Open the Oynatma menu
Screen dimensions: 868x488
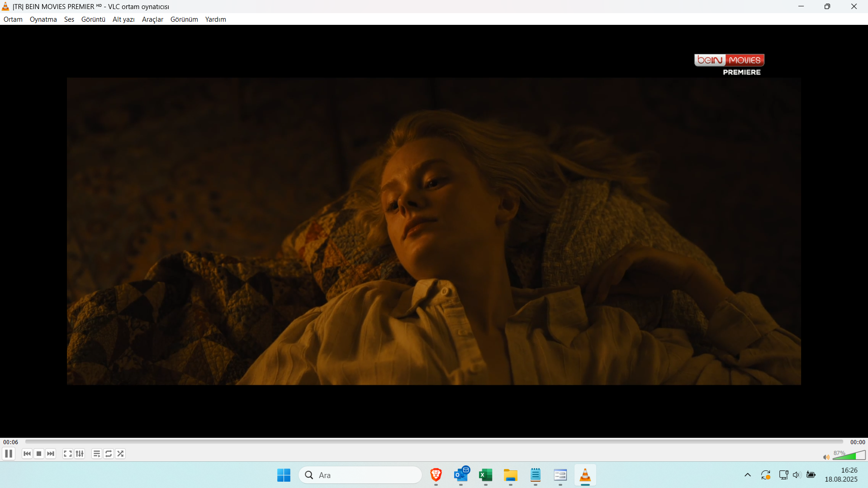pos(43,19)
